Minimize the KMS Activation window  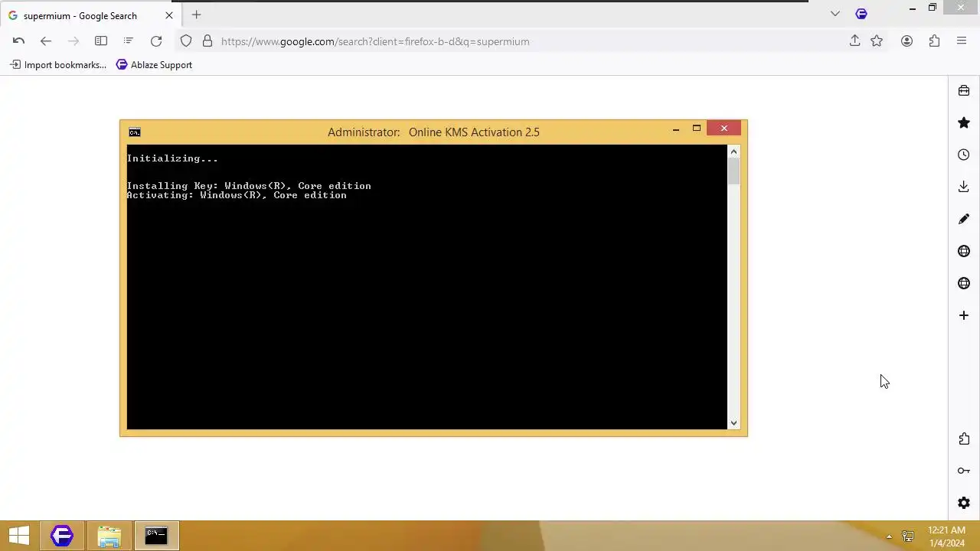pyautogui.click(x=676, y=129)
